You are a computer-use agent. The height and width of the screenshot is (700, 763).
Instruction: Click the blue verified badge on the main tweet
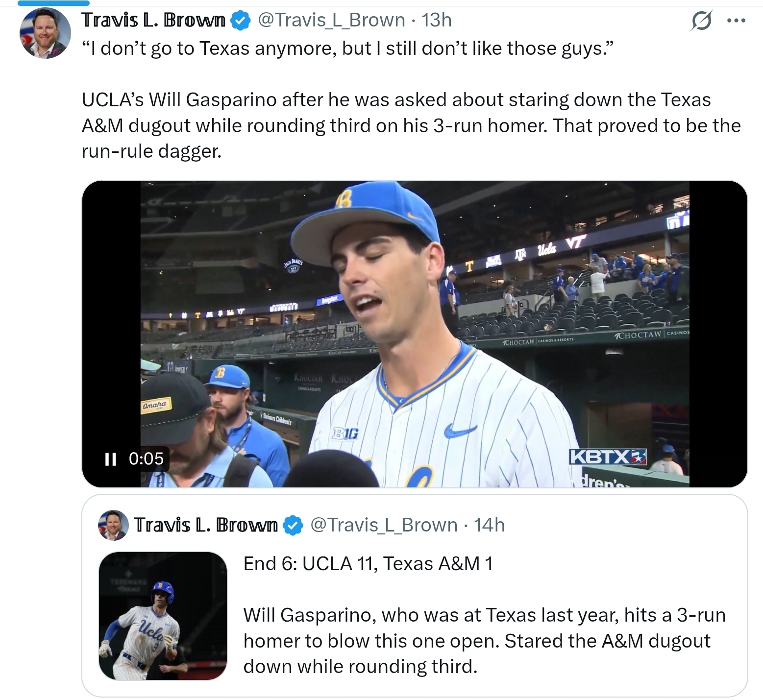pos(241,21)
